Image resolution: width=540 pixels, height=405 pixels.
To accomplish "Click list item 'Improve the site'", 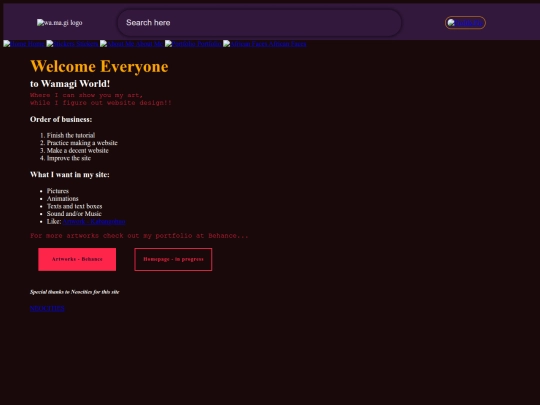I will click(x=69, y=158).
